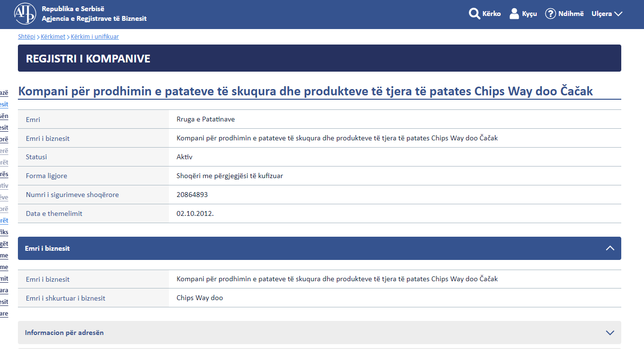The image size is (644, 349).
Task: Click the Ndihmë question mark icon
Action: tap(550, 14)
